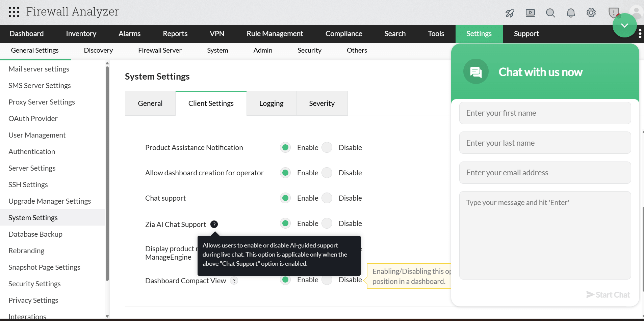Open the video tutorials icon

[x=530, y=13]
